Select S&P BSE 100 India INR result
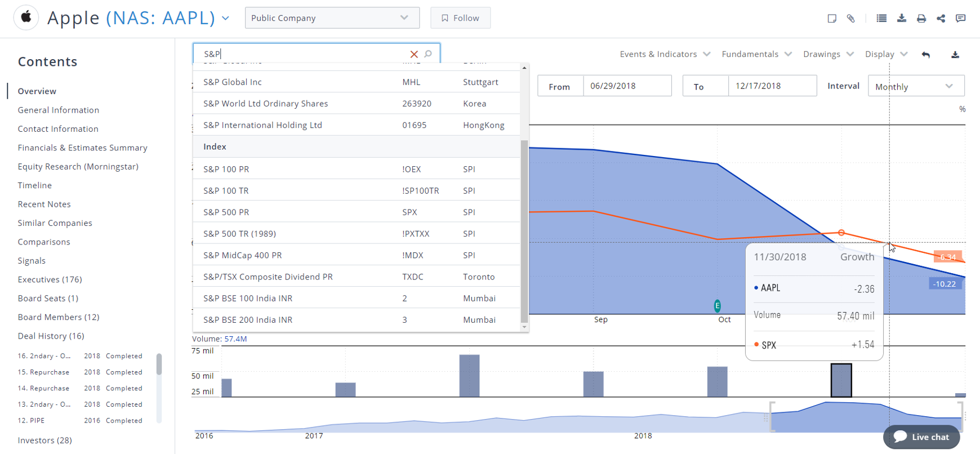The height and width of the screenshot is (454, 980). (356, 298)
